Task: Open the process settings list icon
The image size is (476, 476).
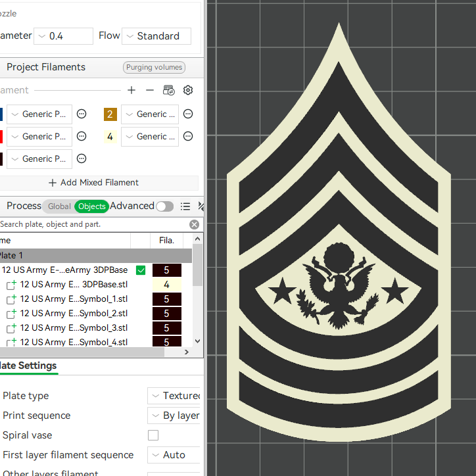Action: point(185,206)
